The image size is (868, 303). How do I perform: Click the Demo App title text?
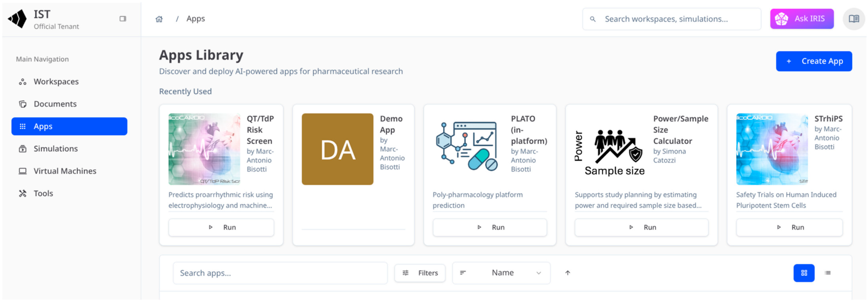tap(391, 124)
